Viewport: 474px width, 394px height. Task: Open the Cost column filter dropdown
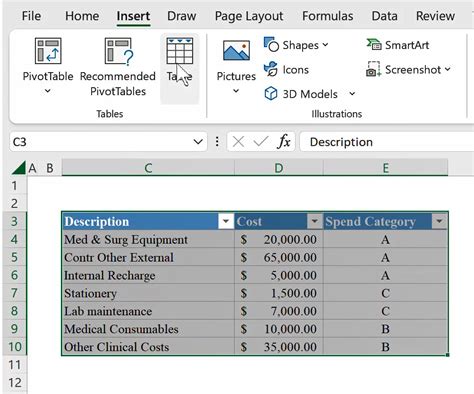(314, 221)
